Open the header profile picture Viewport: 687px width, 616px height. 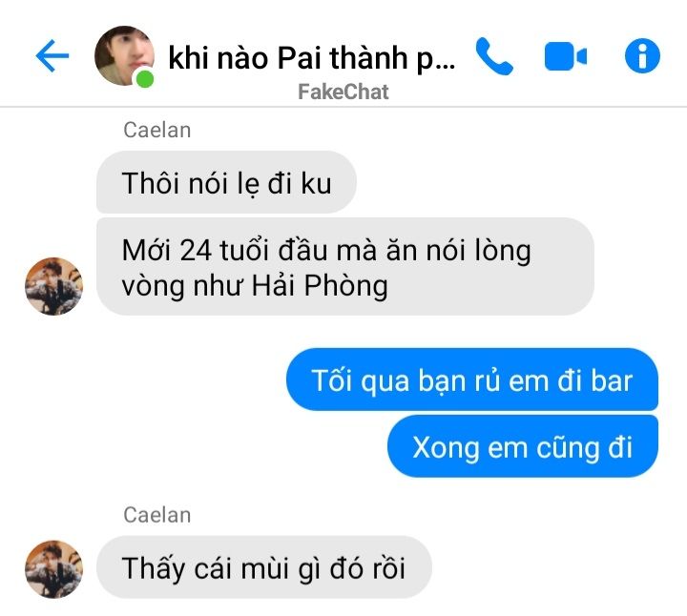pos(124,55)
